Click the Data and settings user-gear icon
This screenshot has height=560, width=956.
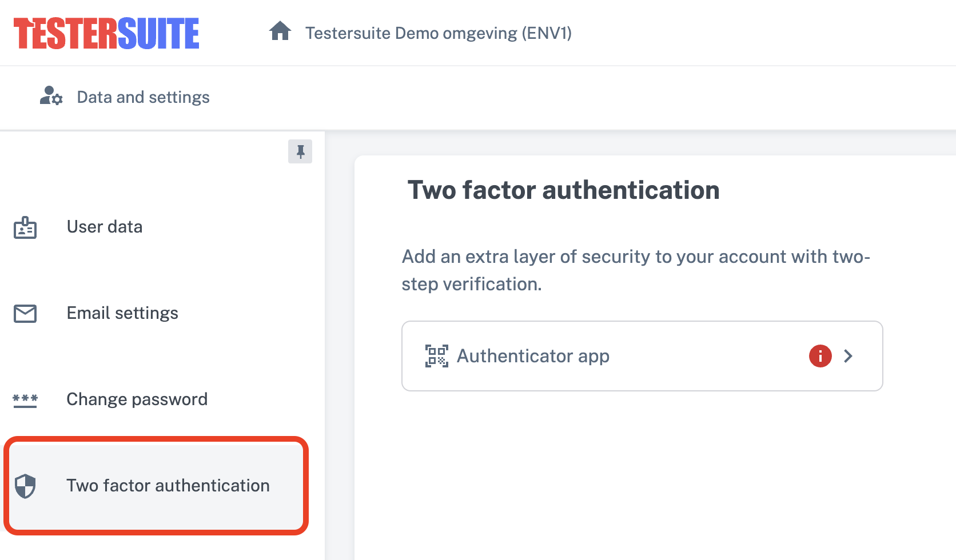[x=51, y=95]
